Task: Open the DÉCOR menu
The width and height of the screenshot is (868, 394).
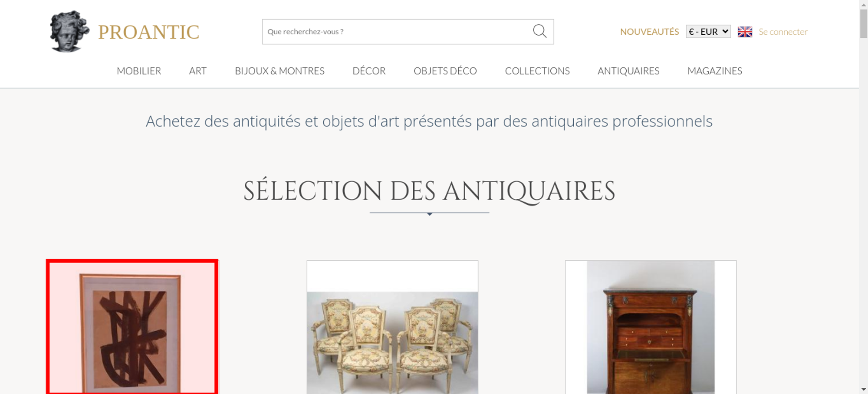Action: tap(369, 71)
